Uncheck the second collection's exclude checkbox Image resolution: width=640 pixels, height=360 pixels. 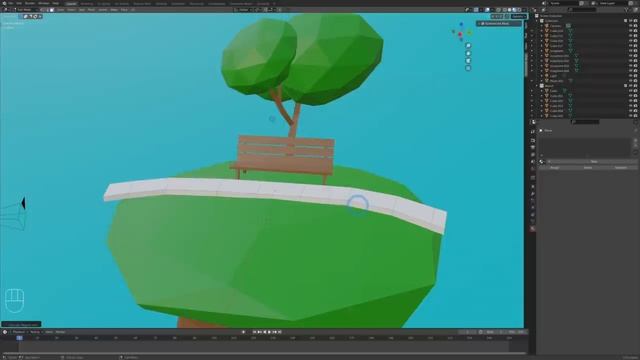click(x=625, y=86)
